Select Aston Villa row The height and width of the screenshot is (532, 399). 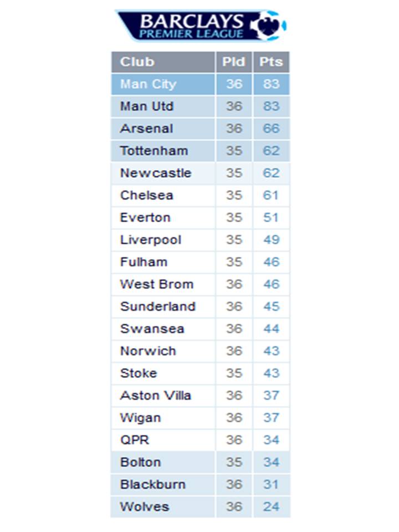pyautogui.click(x=155, y=396)
